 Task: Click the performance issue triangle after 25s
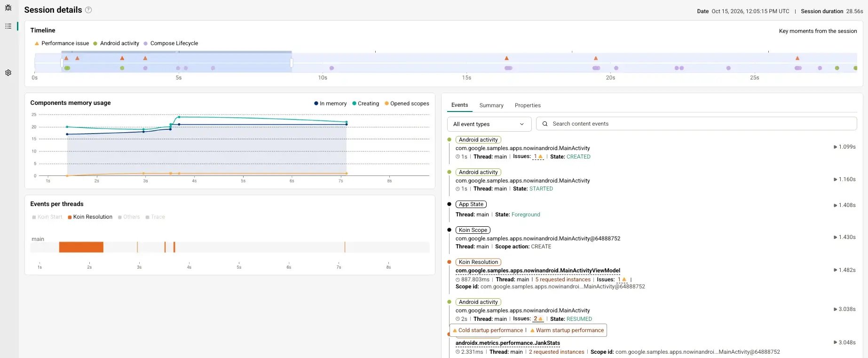pos(797,58)
